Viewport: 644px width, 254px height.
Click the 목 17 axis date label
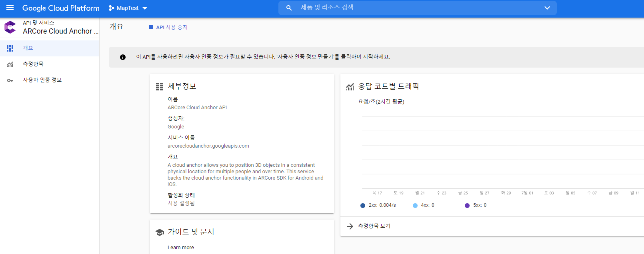click(377, 193)
